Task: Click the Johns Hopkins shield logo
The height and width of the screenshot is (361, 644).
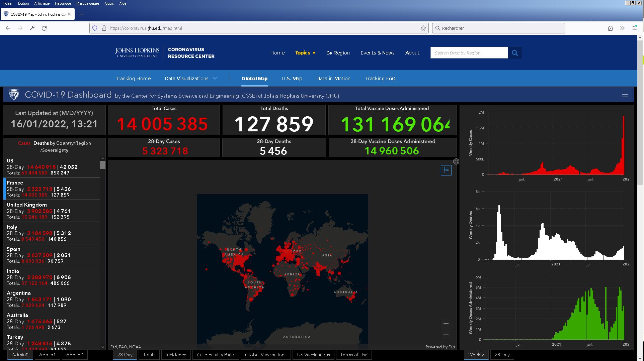Action: 14,95
